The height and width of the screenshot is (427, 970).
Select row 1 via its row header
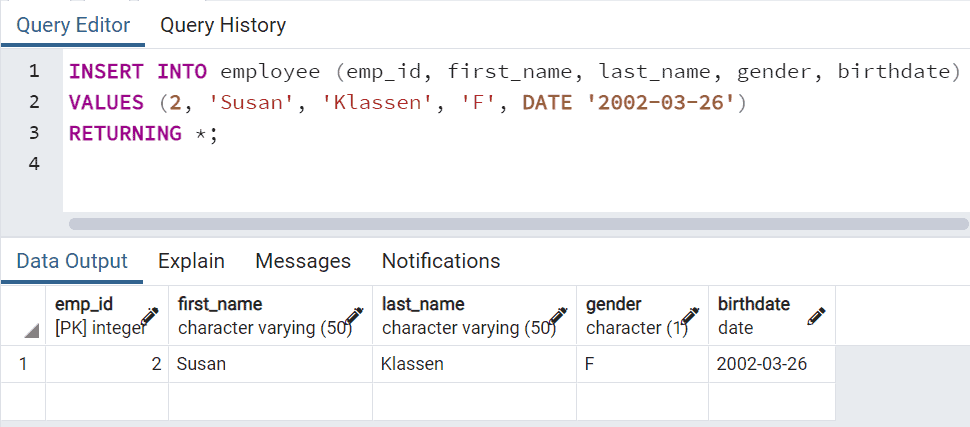(x=23, y=364)
